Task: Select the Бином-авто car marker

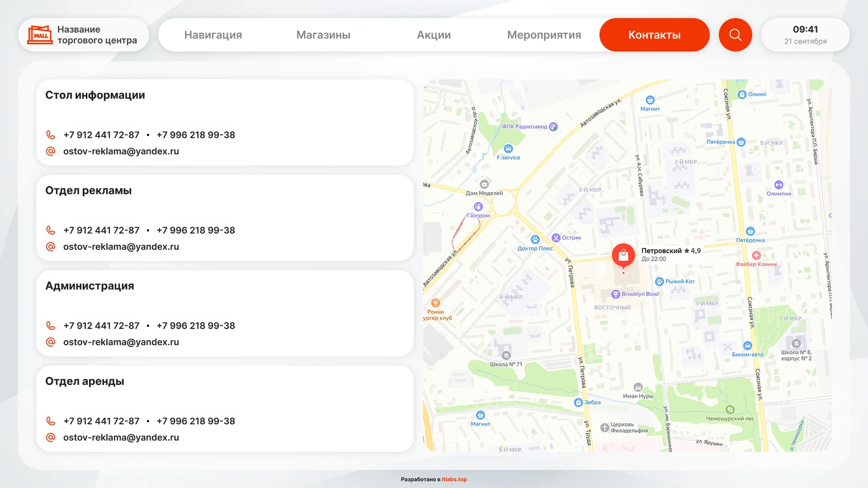Action: point(748,346)
